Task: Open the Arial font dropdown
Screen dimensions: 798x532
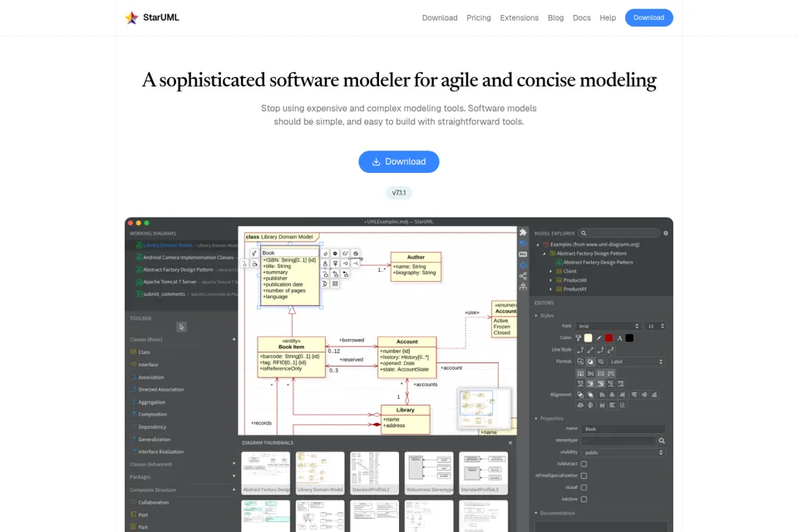Action: (608, 326)
